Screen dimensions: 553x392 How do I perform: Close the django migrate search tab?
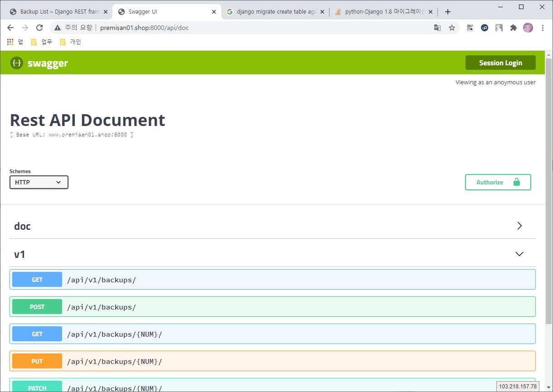(x=322, y=12)
